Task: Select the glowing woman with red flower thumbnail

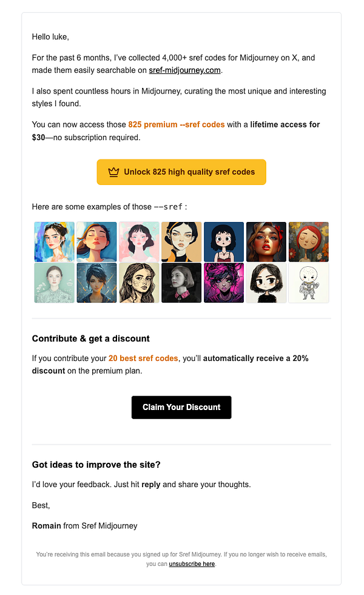Action: tap(266, 241)
